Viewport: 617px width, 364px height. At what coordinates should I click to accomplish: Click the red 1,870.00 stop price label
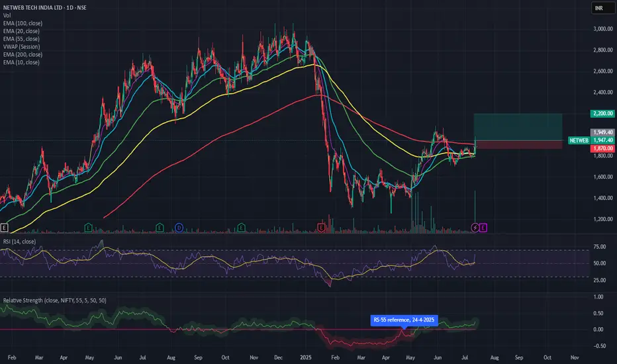click(x=602, y=148)
